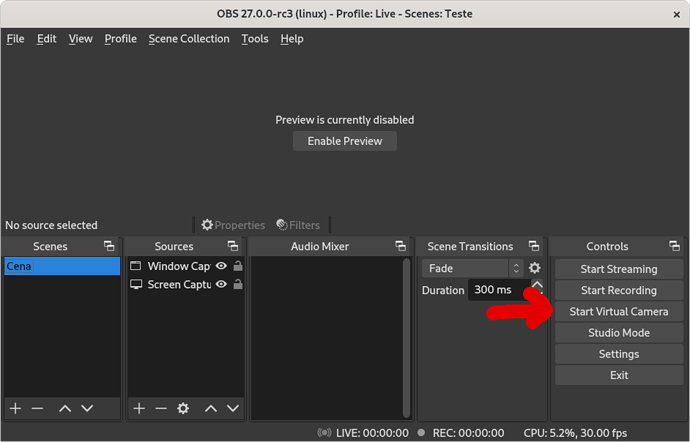690x442 pixels.
Task: Toggle visibility of the Screen Capture source
Action: click(221, 284)
